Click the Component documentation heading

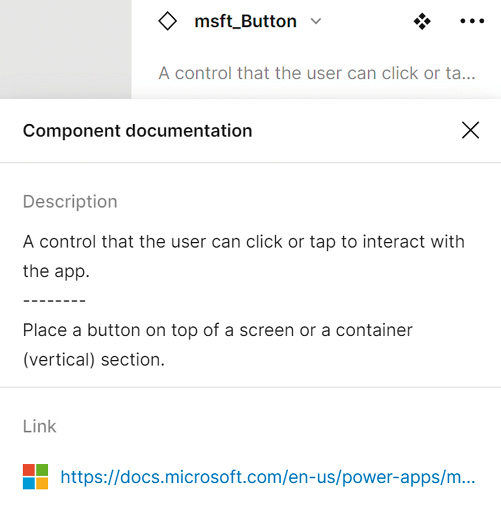point(137,130)
